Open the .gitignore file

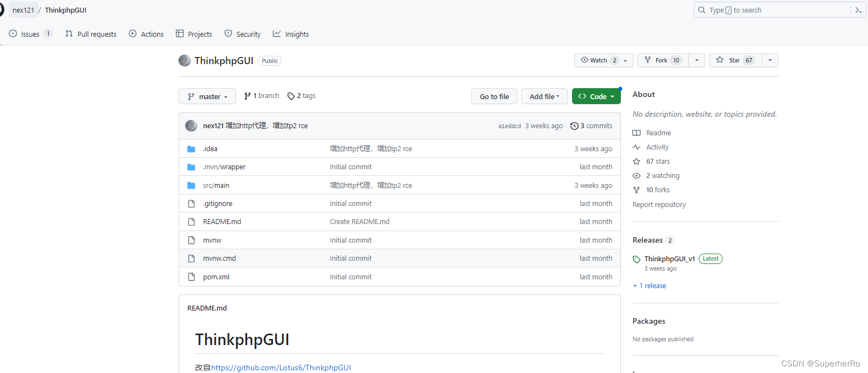point(218,204)
